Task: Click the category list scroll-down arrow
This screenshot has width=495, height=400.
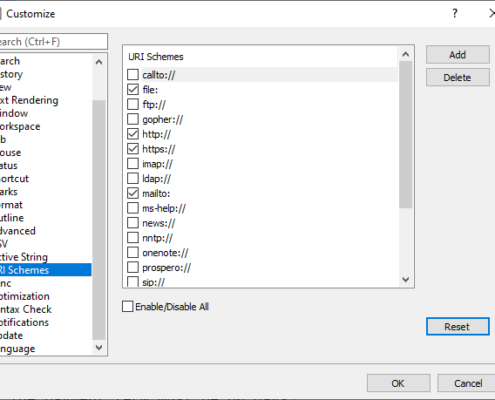Action: click(x=99, y=347)
